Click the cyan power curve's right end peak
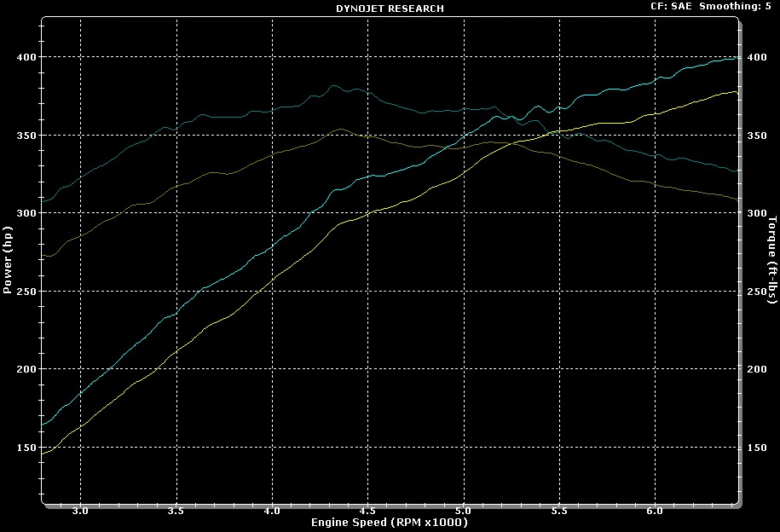Viewport: 780px width, 532px height. pos(735,58)
